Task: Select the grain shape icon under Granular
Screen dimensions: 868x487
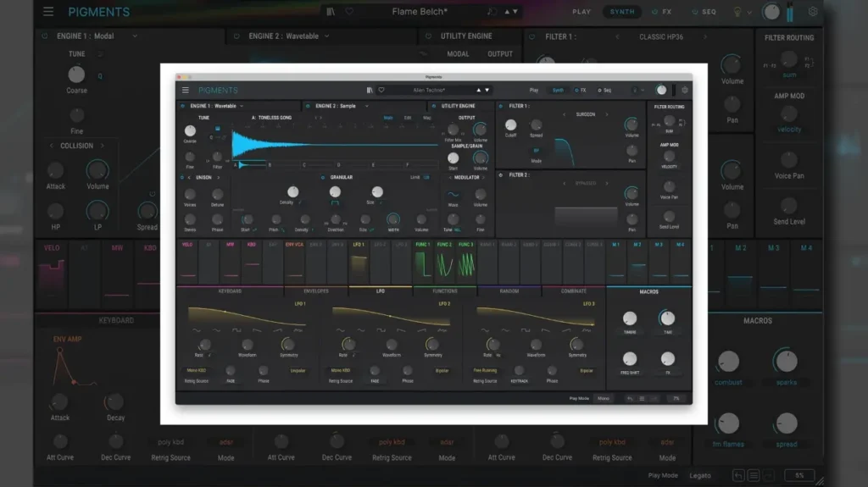Action: (335, 203)
